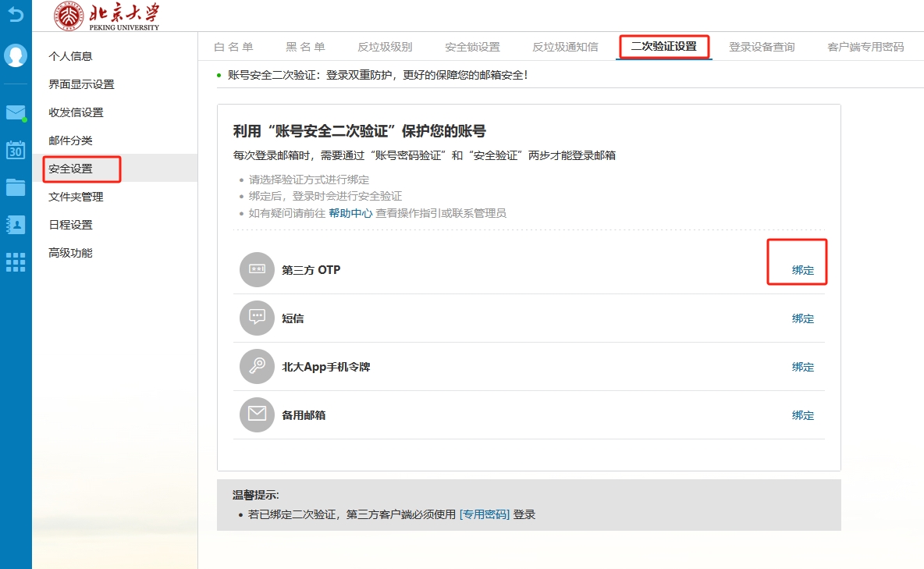The width and height of the screenshot is (924, 569).
Task: Open the mail inbox envelope icon
Action: [16, 112]
